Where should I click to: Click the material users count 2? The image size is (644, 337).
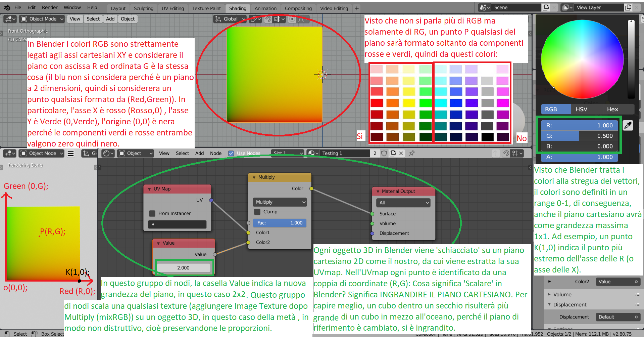pos(375,153)
